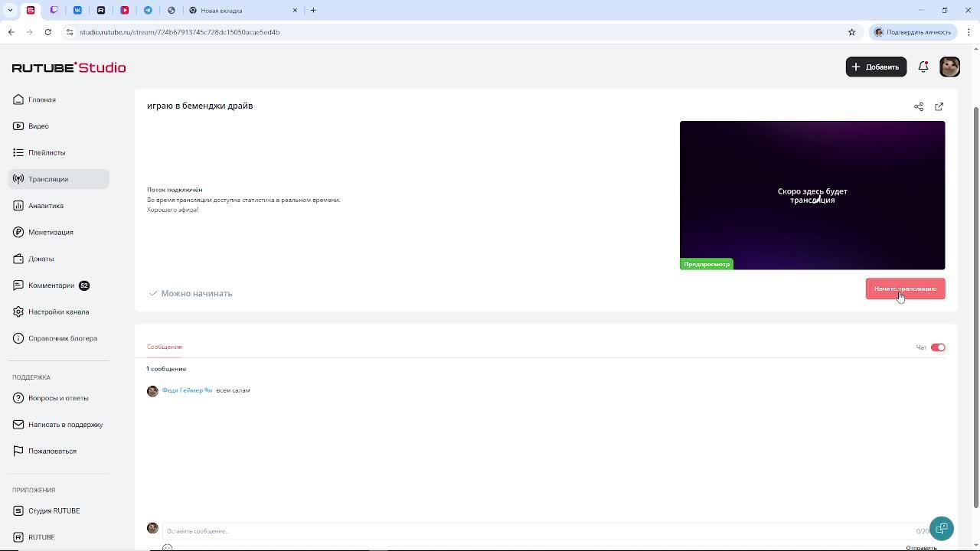
Task: Switch to the VK browser tab
Action: 77,10
